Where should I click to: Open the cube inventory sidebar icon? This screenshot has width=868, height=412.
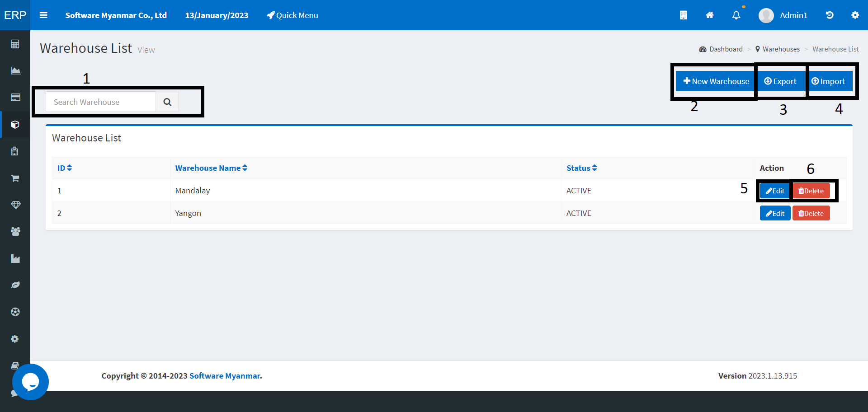click(x=15, y=124)
